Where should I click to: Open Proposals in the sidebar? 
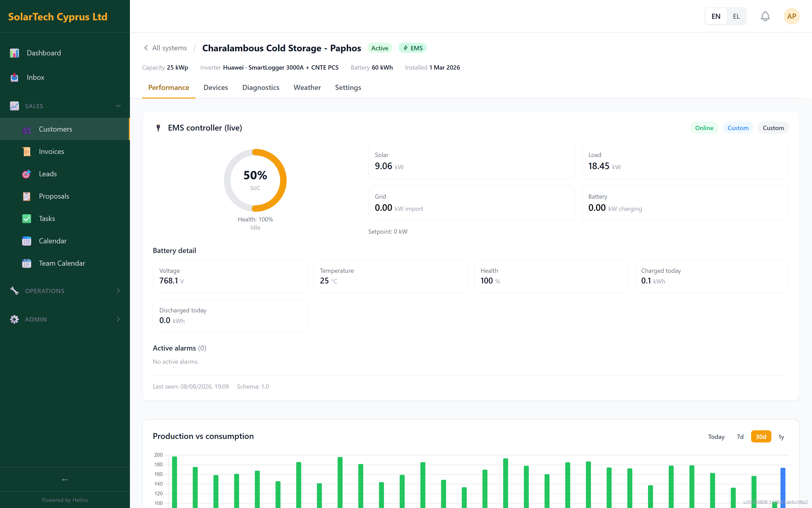[65, 196]
